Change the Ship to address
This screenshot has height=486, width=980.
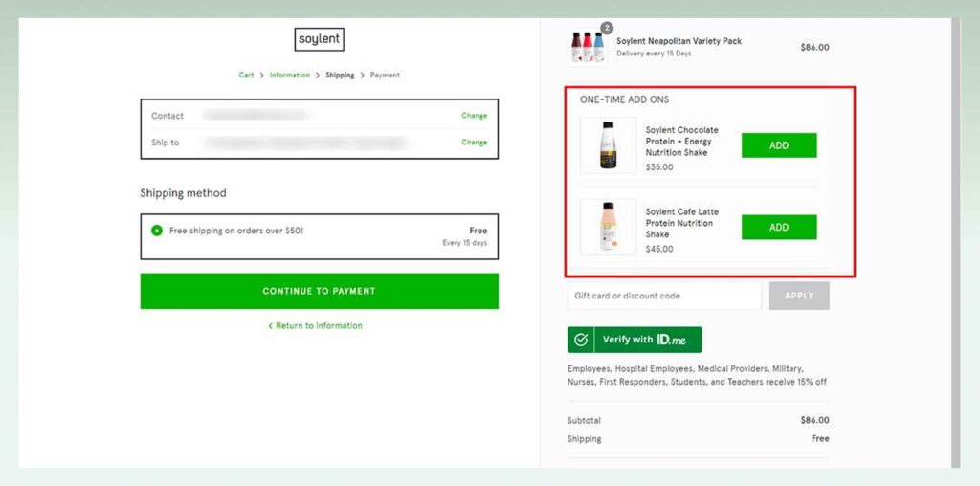(x=475, y=143)
